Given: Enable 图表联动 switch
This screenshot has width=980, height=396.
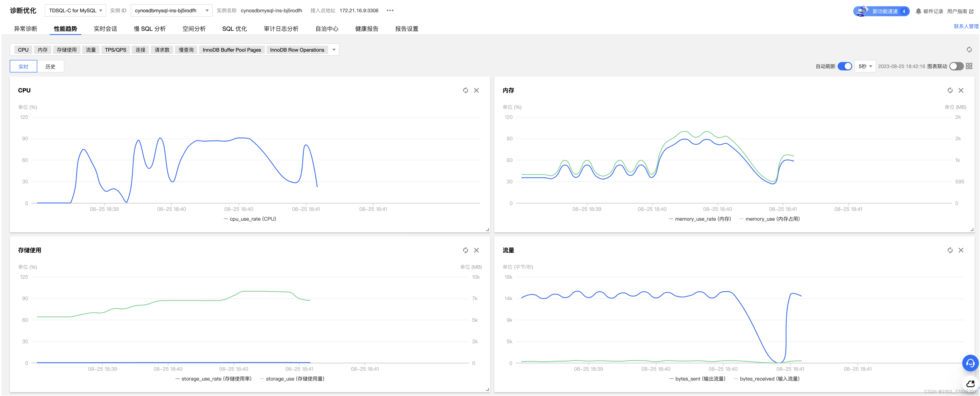Looking at the screenshot, I should (x=956, y=66).
